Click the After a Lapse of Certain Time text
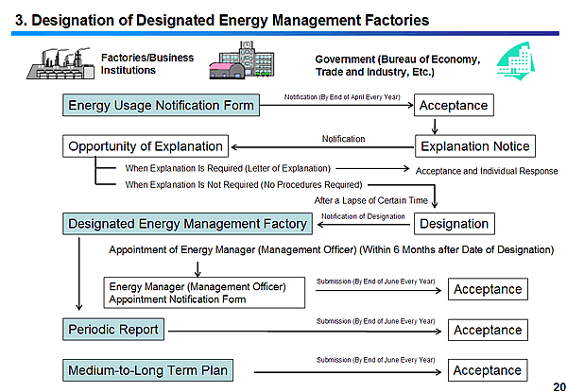This screenshot has width=567, height=392. tap(371, 200)
